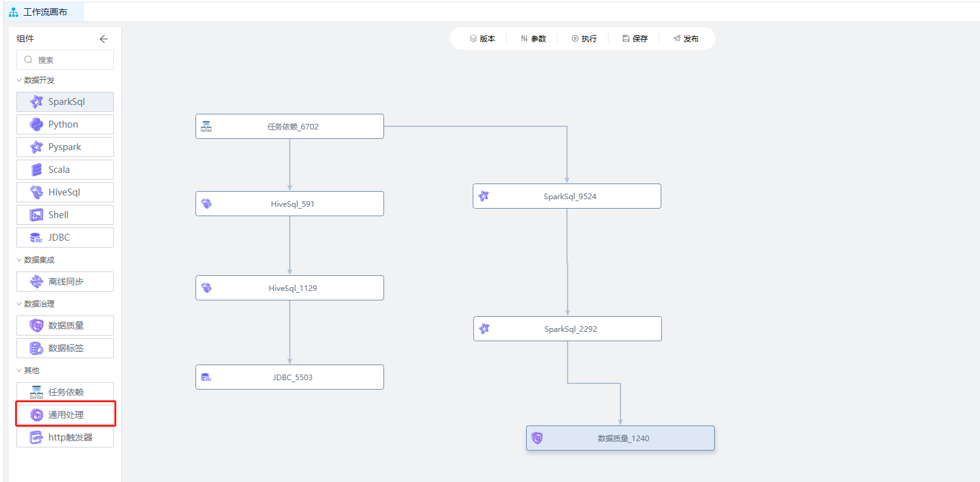Select node label 数据质量_1240
The width and height of the screenshot is (980, 482).
[x=624, y=439]
